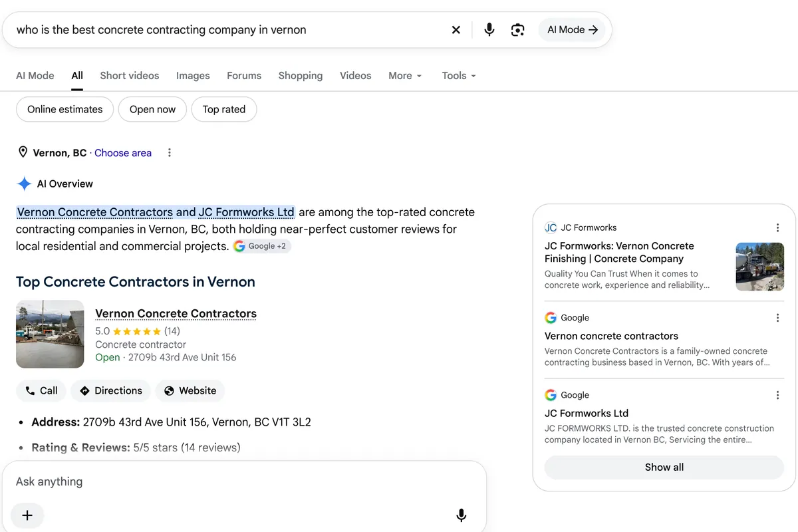This screenshot has height=532, width=798.
Task: Switch to the Forums tab
Action: (x=244, y=76)
